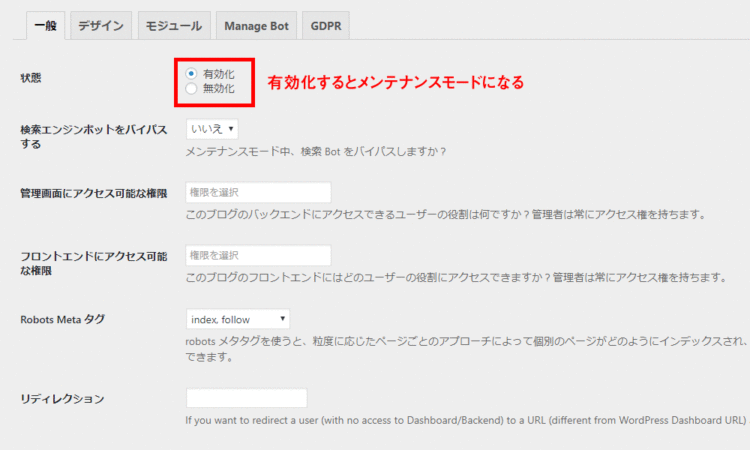750x450 pixels.
Task: Select the 有効化 radio button
Action: coord(192,74)
